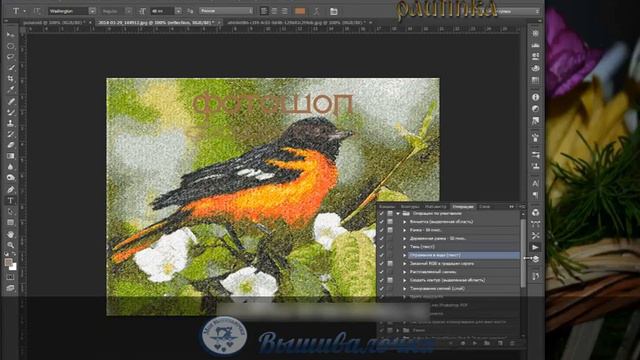Switch to the 'Каналы' panel tab
This screenshot has width=640, height=360.
tap(387, 207)
